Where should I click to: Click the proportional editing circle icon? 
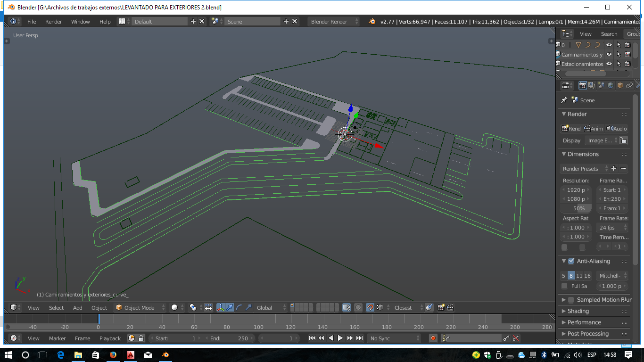point(358,307)
